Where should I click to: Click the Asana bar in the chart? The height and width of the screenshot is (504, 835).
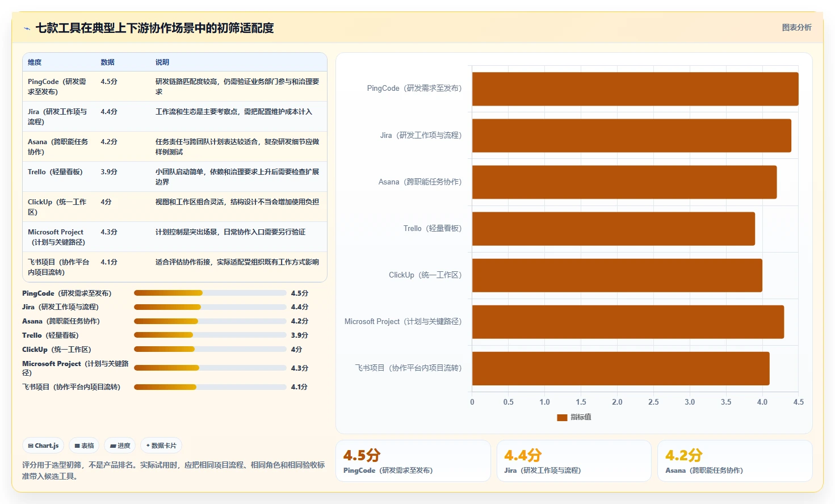point(624,182)
